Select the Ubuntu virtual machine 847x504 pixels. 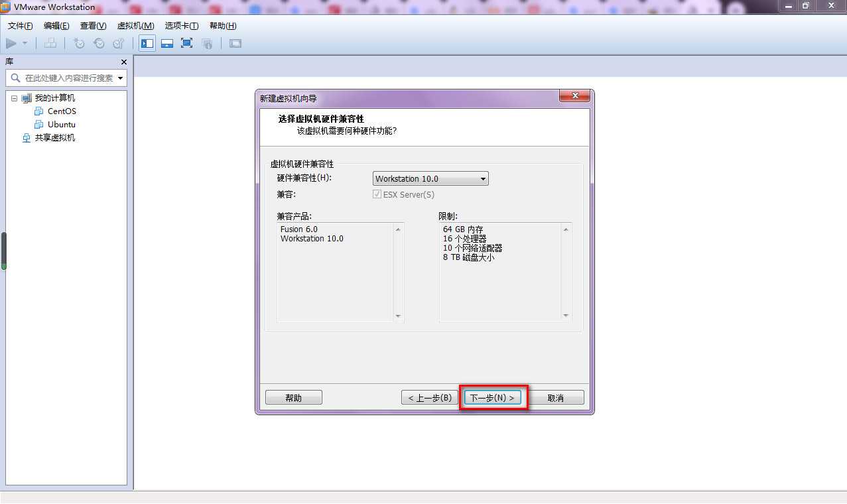pyautogui.click(x=62, y=125)
